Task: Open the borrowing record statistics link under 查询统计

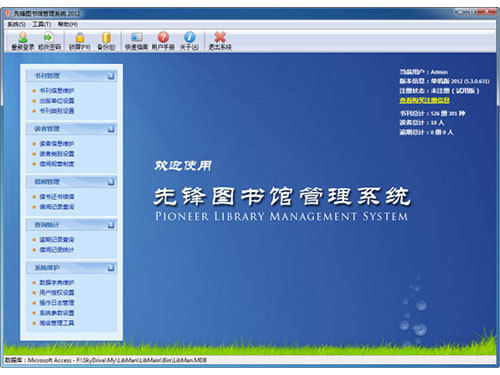Action: [57, 250]
